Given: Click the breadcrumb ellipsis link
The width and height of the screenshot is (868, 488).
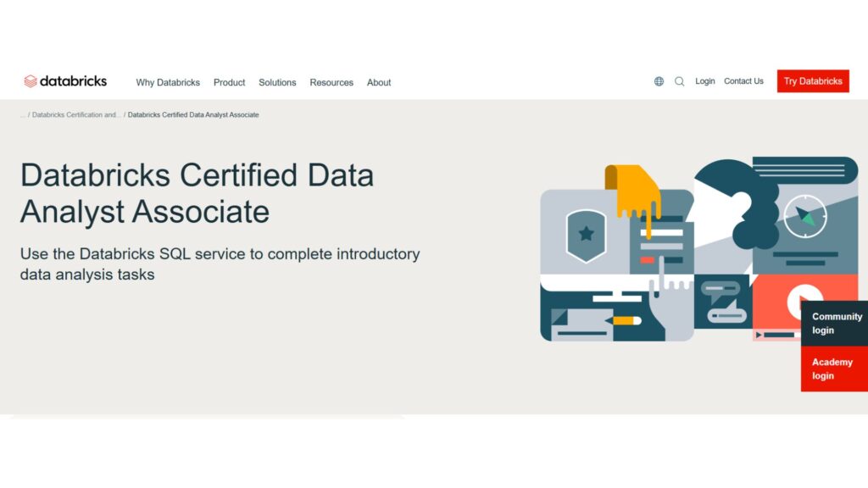Looking at the screenshot, I should 23,114.
